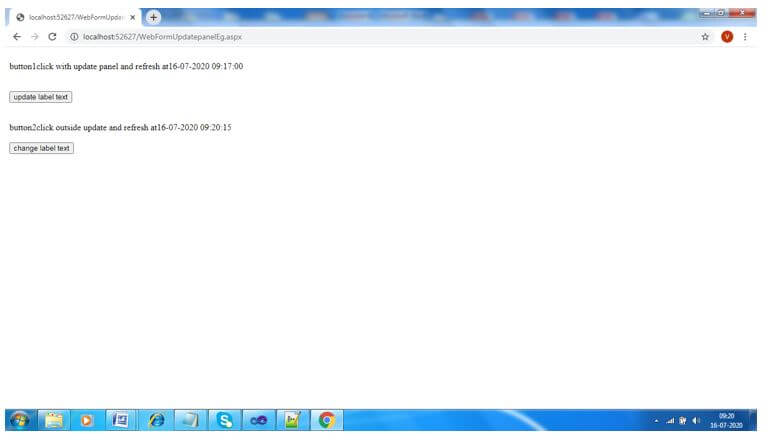Open the network signal tray icon
Image resolution: width=768 pixels, height=440 pixels.
tap(670, 421)
